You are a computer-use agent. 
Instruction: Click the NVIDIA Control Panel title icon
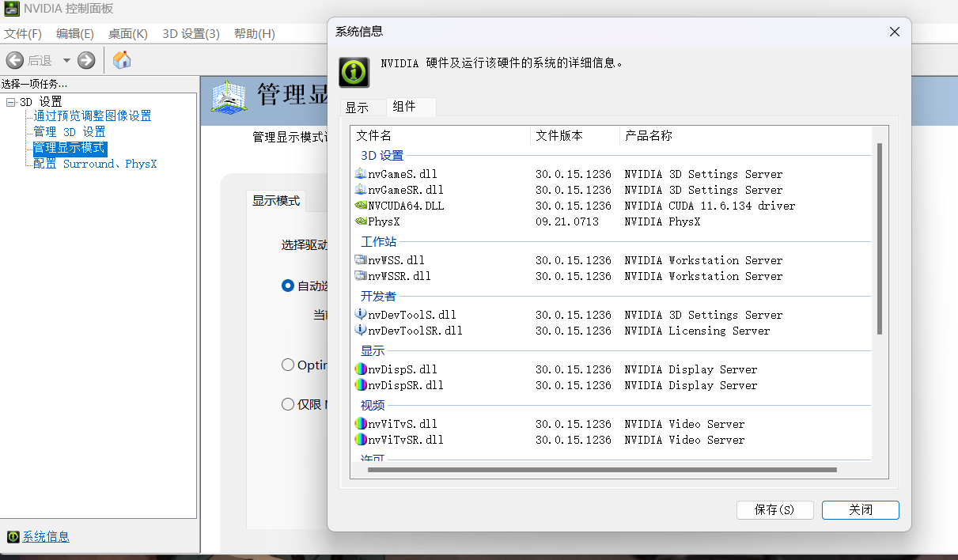13,9
